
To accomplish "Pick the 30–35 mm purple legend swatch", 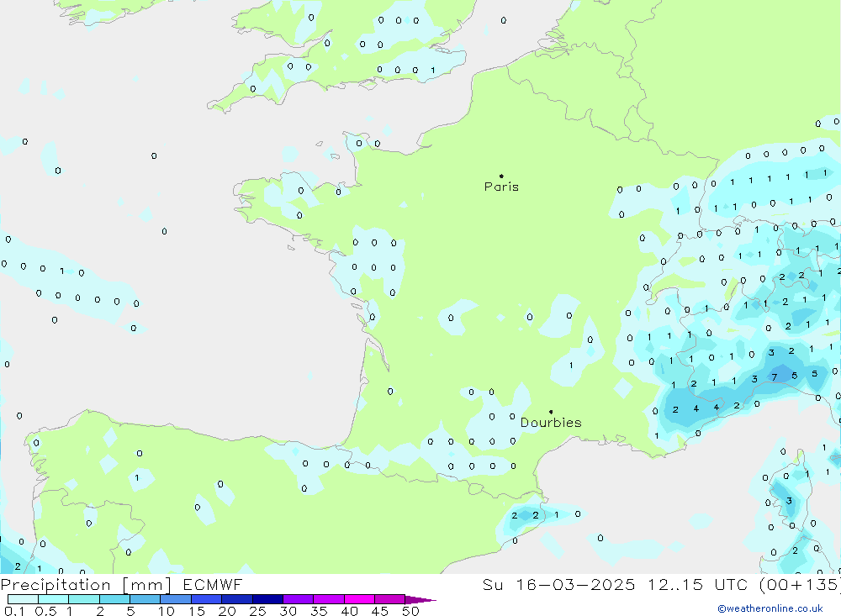I will point(298,599).
